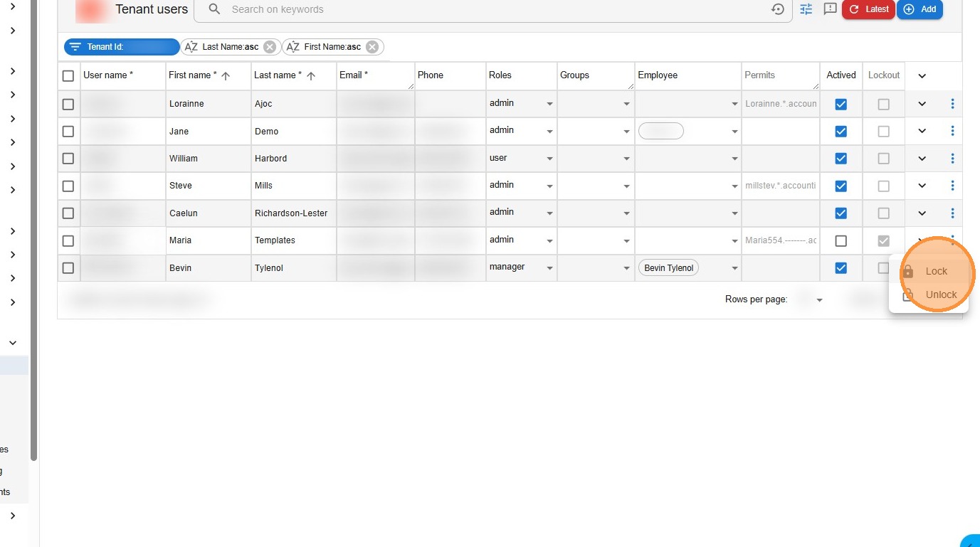Click the feedback message icon in toolbar
The image size is (980, 547).
pyautogui.click(x=830, y=9)
